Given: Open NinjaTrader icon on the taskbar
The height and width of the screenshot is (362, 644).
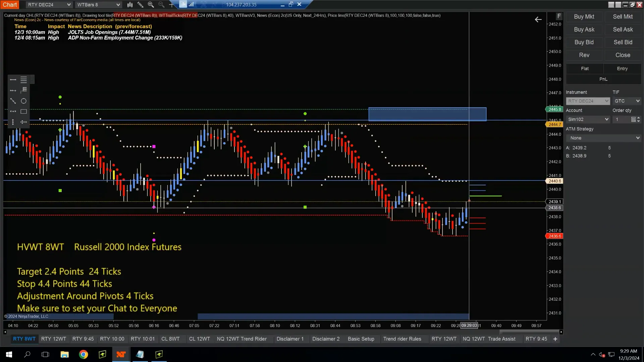Looking at the screenshot, I should pyautogui.click(x=121, y=354).
